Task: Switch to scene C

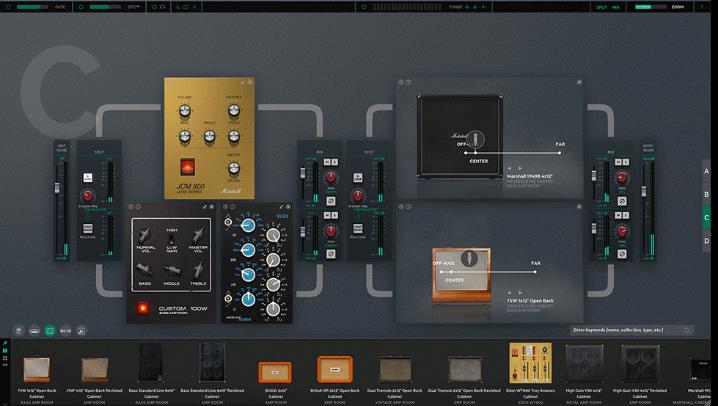Action: click(x=706, y=217)
